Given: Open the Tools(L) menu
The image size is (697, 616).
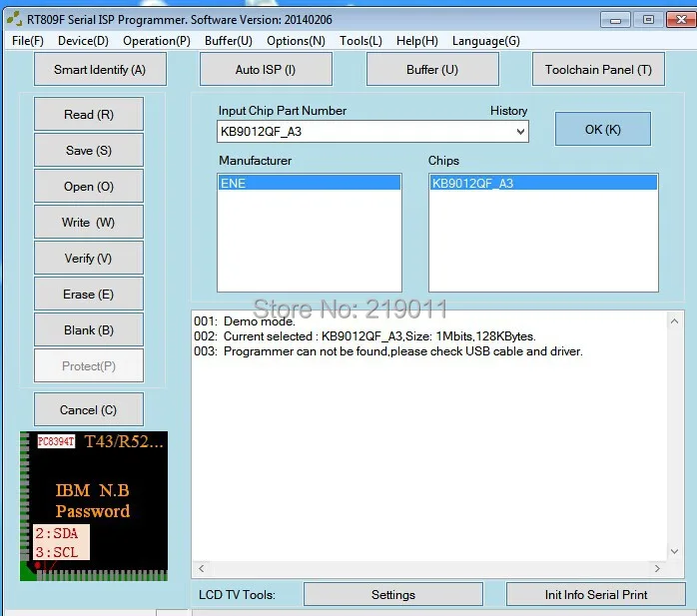Looking at the screenshot, I should click(360, 41).
